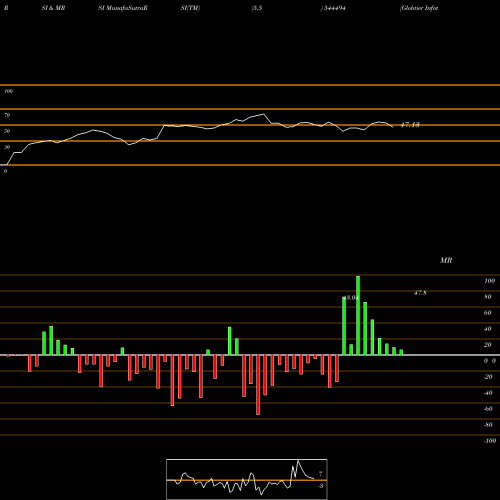Select the "30" level label on RSI axis
Screen dimensions: 500x500
pos(7,147)
